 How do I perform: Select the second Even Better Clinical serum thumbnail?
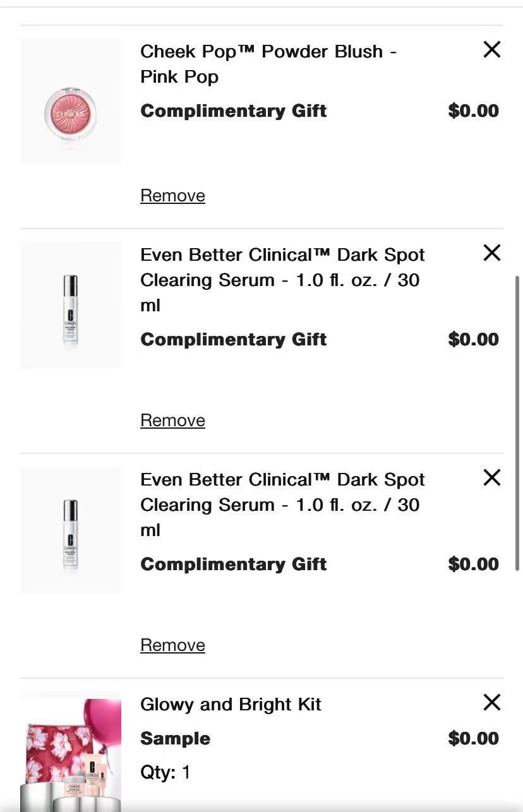pos(71,530)
